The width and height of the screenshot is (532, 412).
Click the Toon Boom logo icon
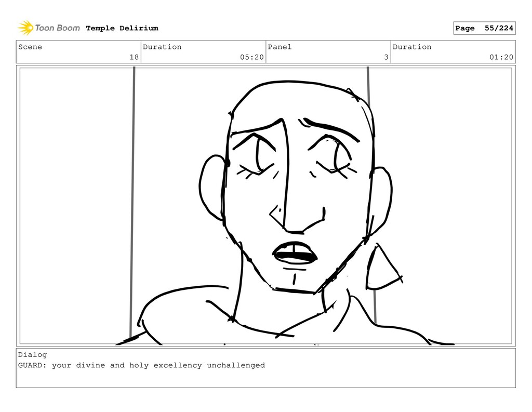tap(25, 28)
